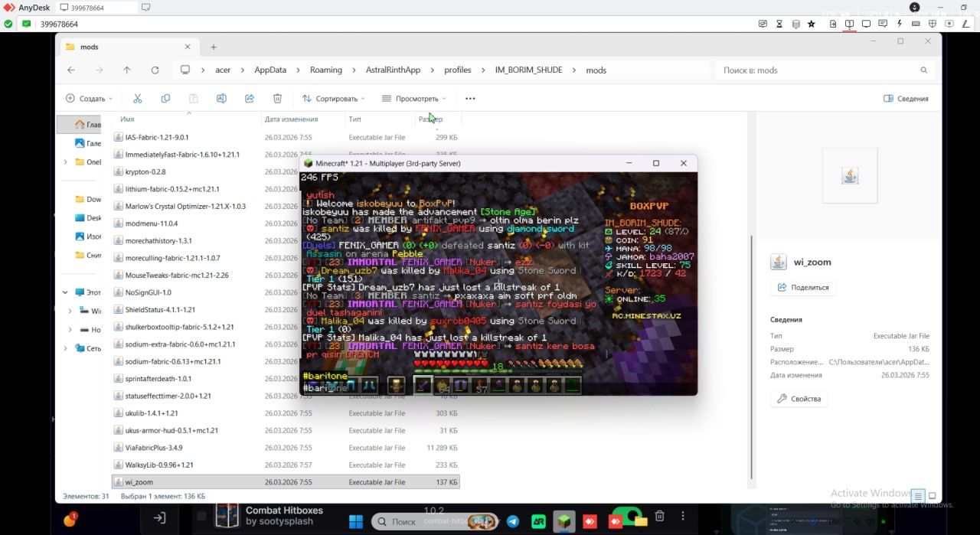This screenshot has width=980, height=535.
Task: Expand the OneDrive tree node
Action: pyautogui.click(x=66, y=162)
